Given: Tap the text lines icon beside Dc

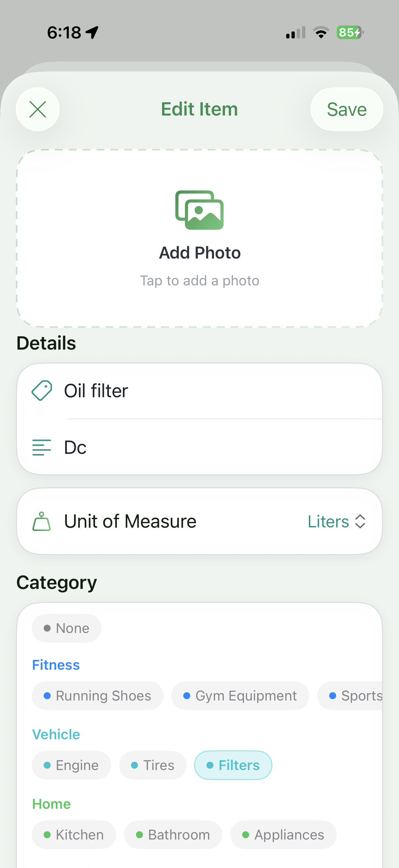Looking at the screenshot, I should [x=42, y=448].
